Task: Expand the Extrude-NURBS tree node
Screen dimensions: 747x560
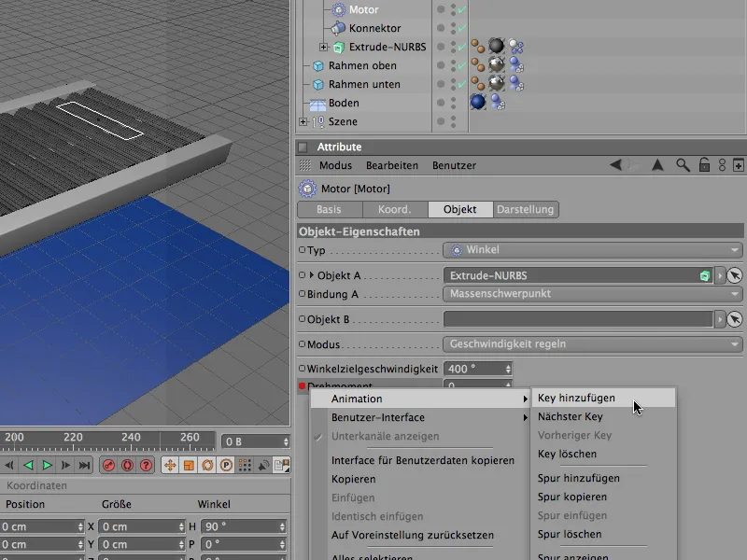Action: point(324,47)
